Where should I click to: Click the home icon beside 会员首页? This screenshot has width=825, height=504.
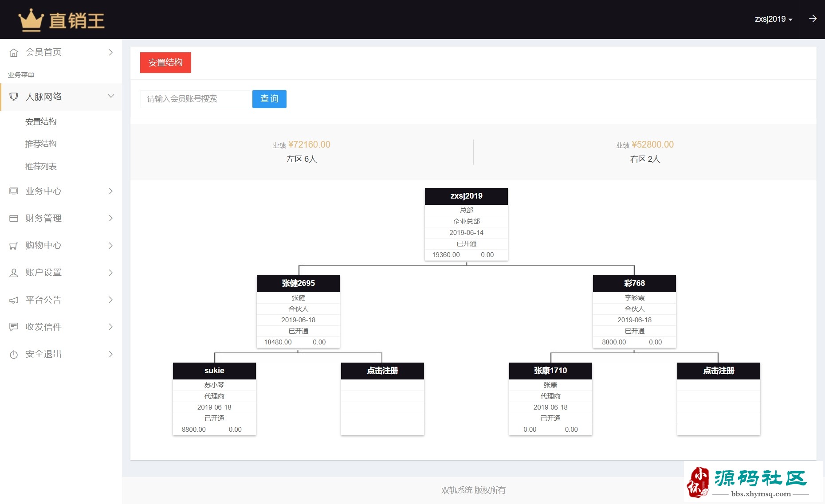[14, 53]
